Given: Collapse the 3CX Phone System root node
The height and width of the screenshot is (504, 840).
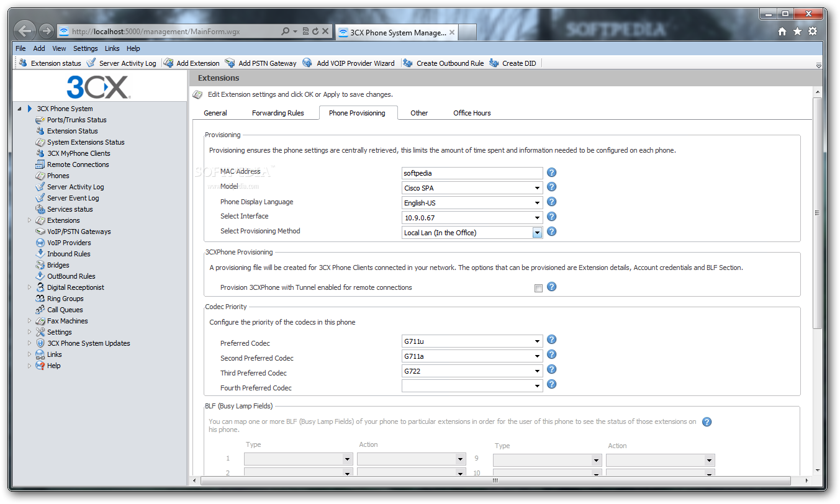Looking at the screenshot, I should point(19,109).
